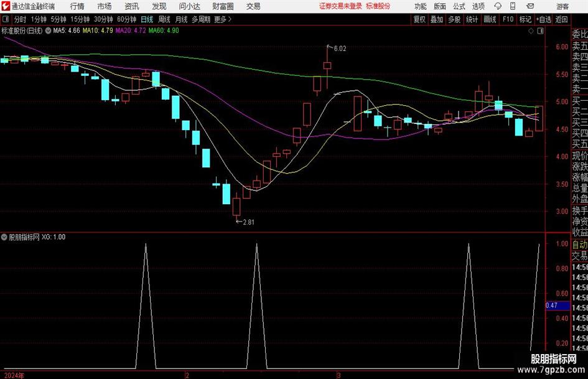The height and width of the screenshot is (379, 588).
Task: Switch to 月线 monthly period
Action: pos(182,19)
